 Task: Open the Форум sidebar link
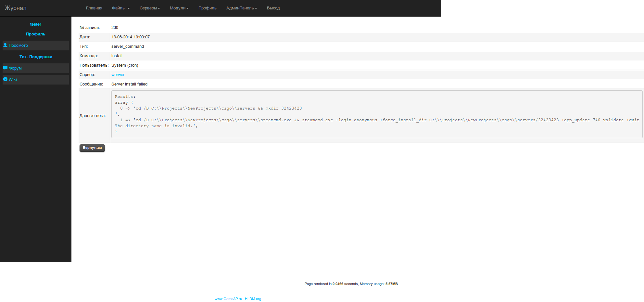click(x=15, y=68)
